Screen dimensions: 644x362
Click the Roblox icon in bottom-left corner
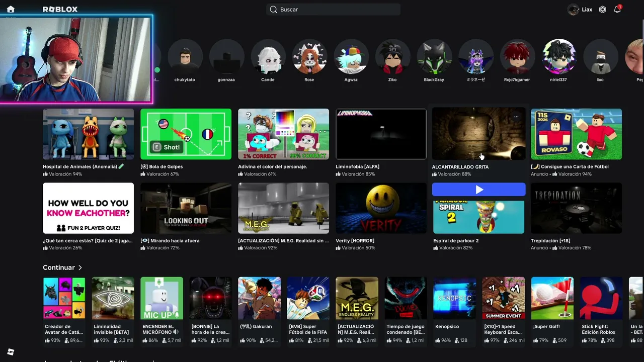point(11,352)
